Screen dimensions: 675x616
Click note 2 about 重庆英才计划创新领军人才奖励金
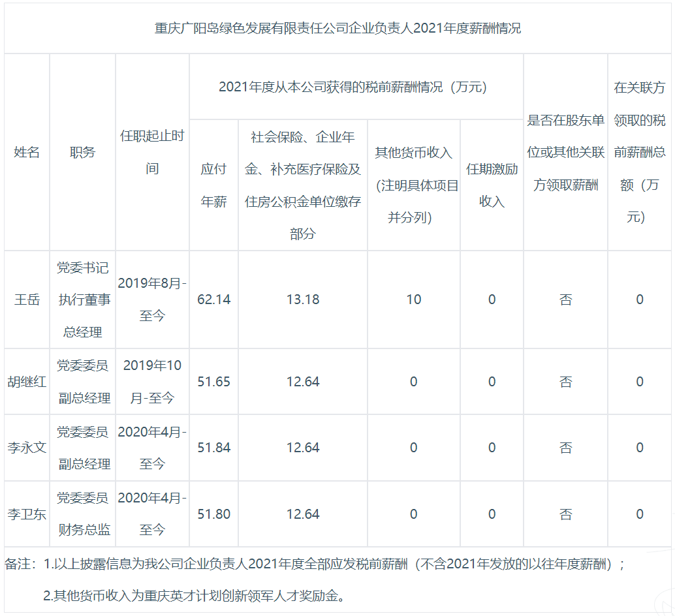tap(194, 596)
